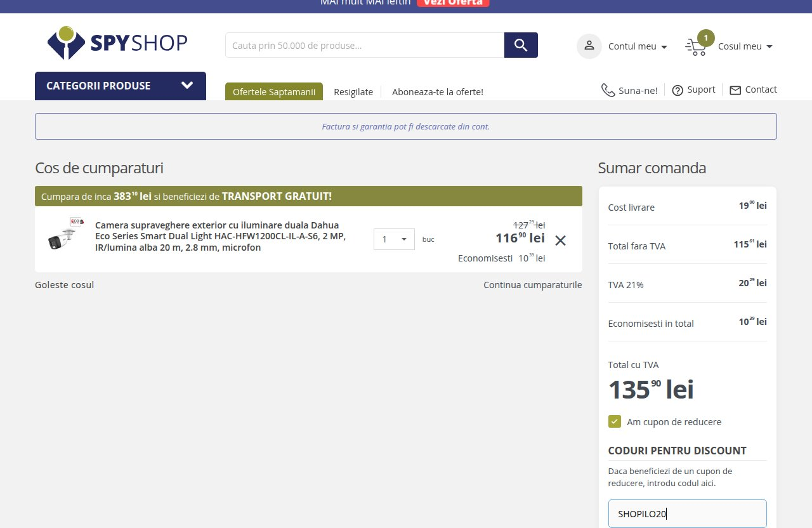812x528 pixels.
Task: Click the Suna-ne! link
Action: point(638,91)
